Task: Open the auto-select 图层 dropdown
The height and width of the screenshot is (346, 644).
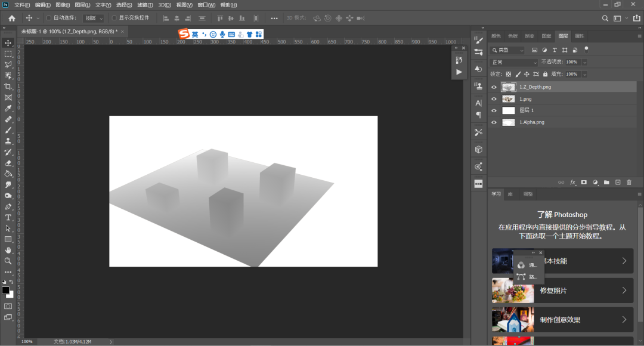Action: tap(94, 18)
